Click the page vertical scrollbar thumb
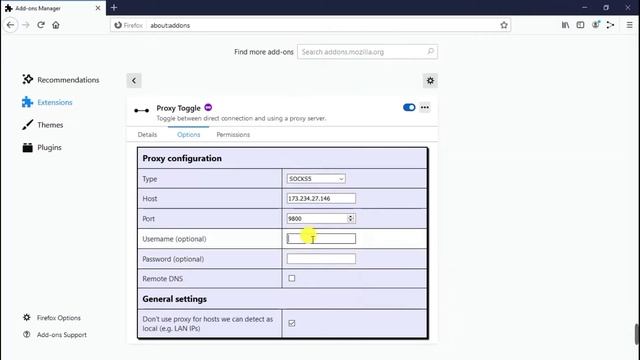The image size is (640, 360). (x=637, y=335)
